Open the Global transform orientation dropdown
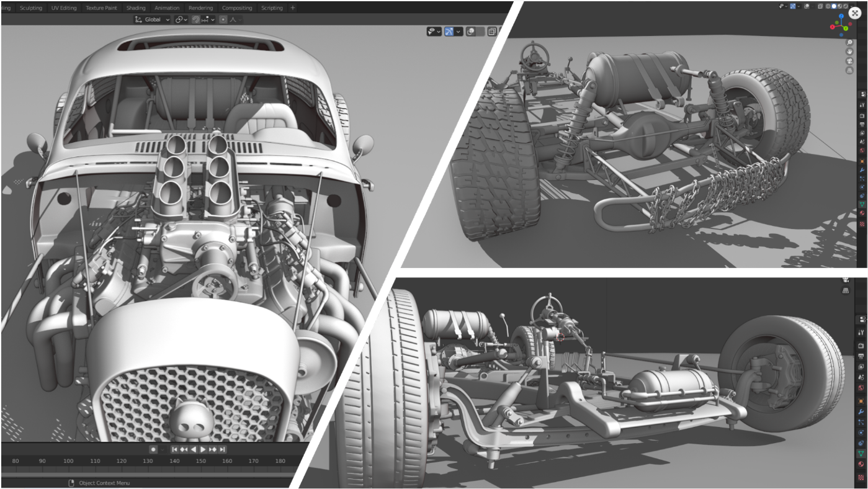 click(152, 19)
